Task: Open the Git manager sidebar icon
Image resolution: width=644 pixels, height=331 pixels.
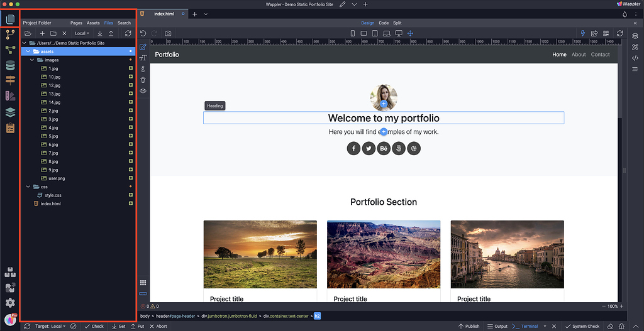Action: pyautogui.click(x=10, y=35)
